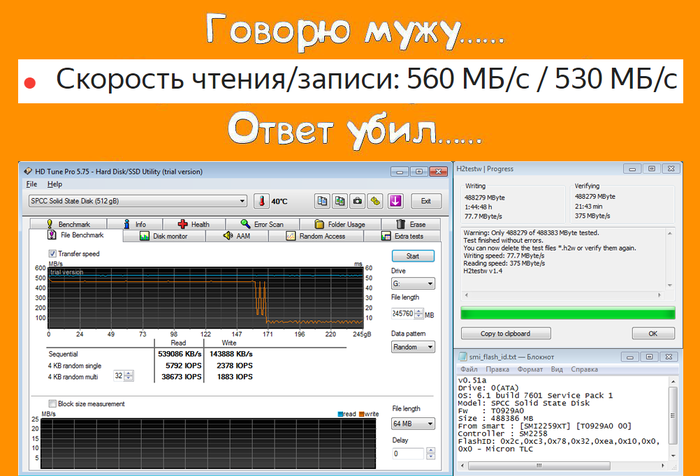Screen dimensions: 700x476
Task: Click the HD Tune Pro title bar icon
Action: [28, 171]
